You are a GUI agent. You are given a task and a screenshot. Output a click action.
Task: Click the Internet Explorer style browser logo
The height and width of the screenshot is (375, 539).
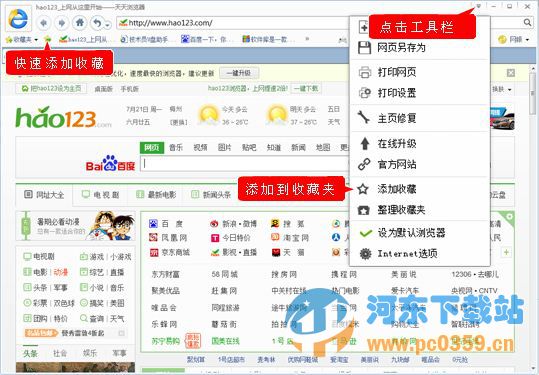[18, 19]
